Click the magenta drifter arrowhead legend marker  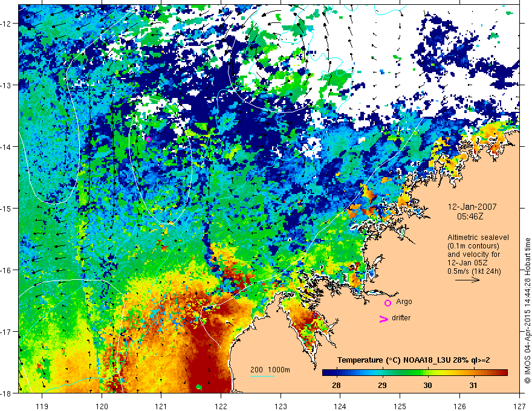[384, 319]
